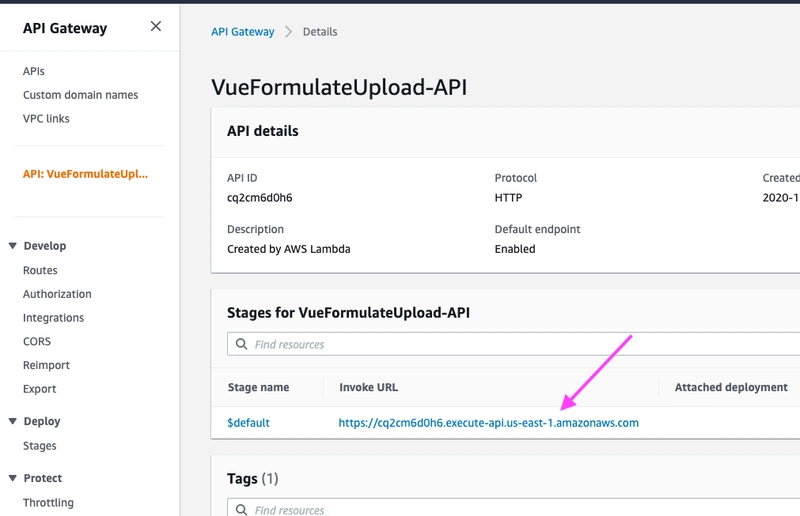Click the VueFormulateUpload-API page title
The width and height of the screenshot is (800, 516).
(339, 87)
